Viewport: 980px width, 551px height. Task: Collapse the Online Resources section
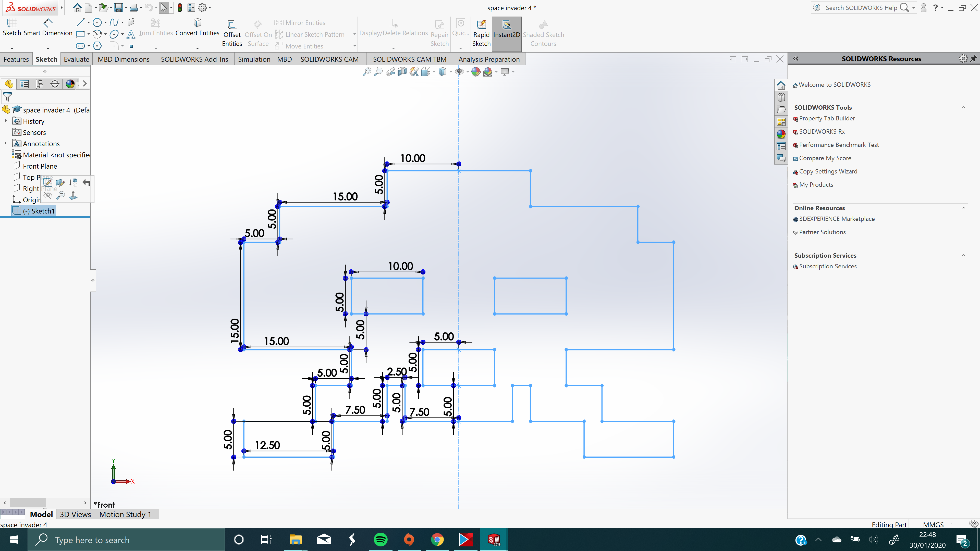[x=964, y=208]
